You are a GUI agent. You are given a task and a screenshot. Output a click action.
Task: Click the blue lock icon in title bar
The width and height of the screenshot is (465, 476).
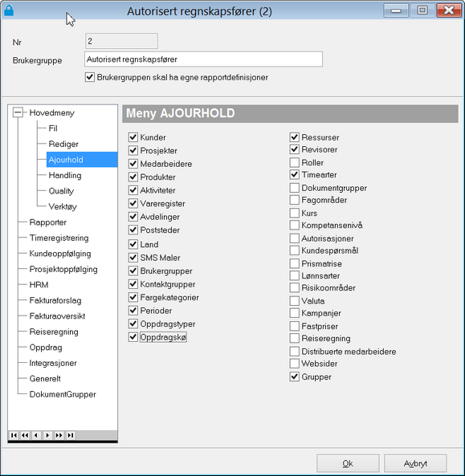(9, 10)
